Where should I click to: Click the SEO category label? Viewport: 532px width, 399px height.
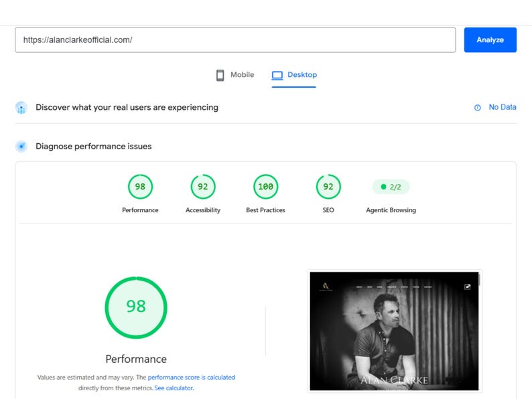(x=328, y=210)
